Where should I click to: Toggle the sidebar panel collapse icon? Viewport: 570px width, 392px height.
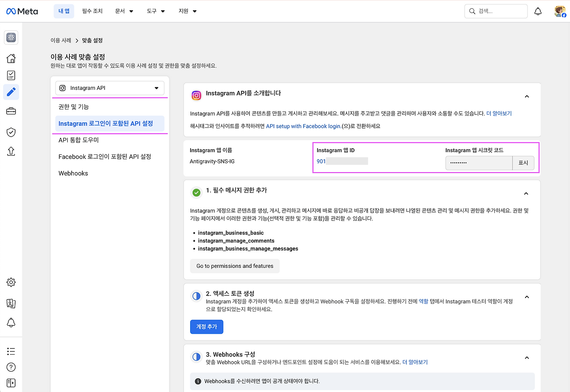[11, 383]
